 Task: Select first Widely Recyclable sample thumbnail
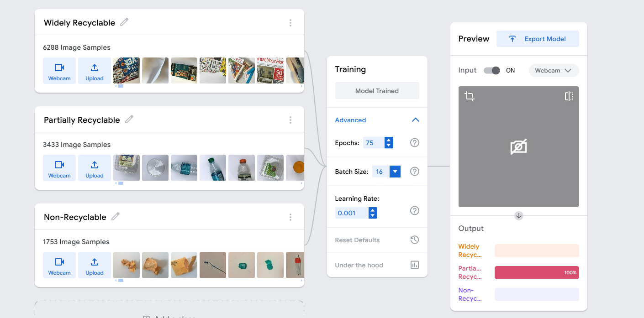(127, 70)
